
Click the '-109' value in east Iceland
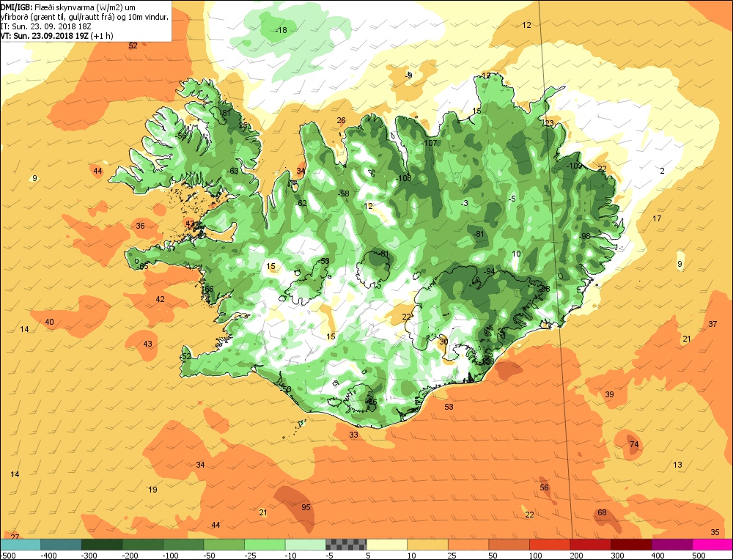coord(574,166)
